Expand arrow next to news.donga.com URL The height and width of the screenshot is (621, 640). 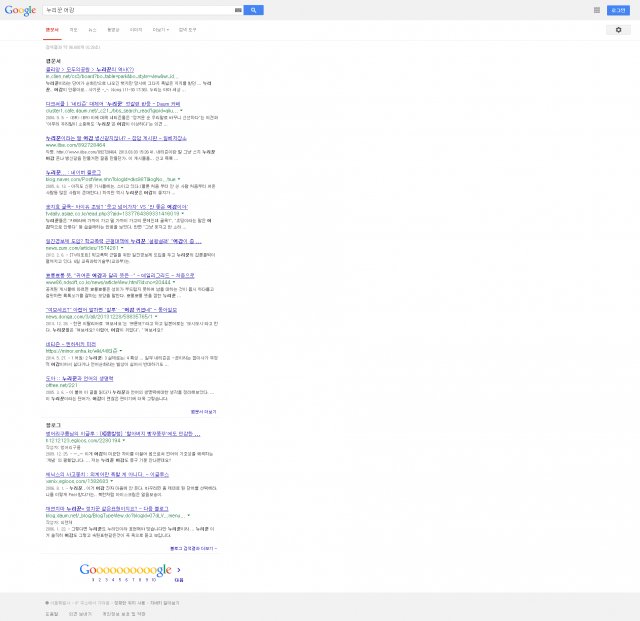click(x=156, y=316)
